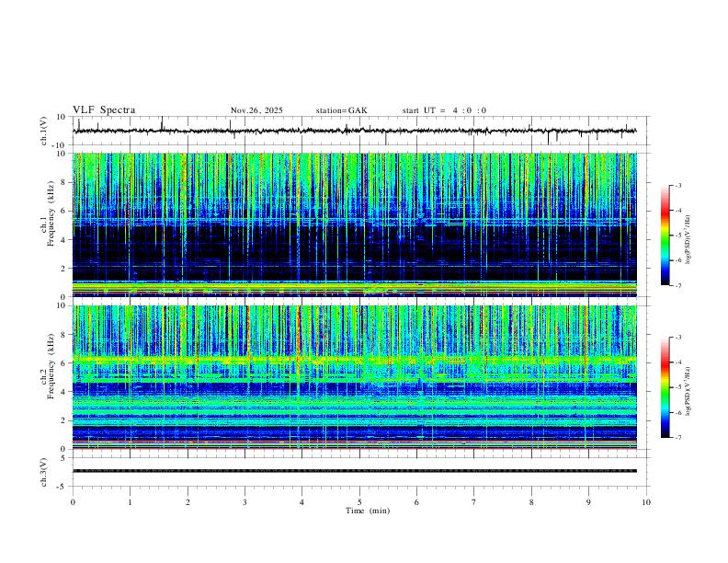Image resolution: width=728 pixels, height=563 pixels.
Task: Select the "start UT = 4 :0 :0" text
Action: [444, 110]
